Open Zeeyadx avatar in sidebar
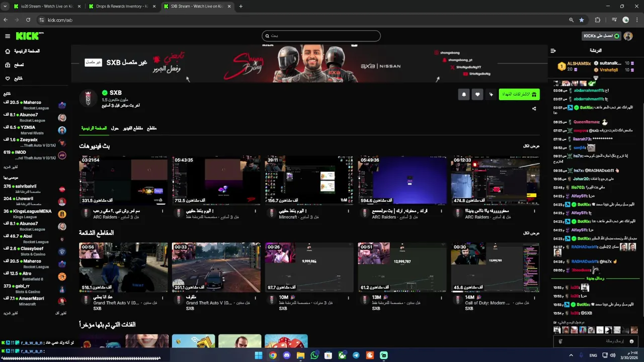The image size is (644, 362). [x=62, y=142]
